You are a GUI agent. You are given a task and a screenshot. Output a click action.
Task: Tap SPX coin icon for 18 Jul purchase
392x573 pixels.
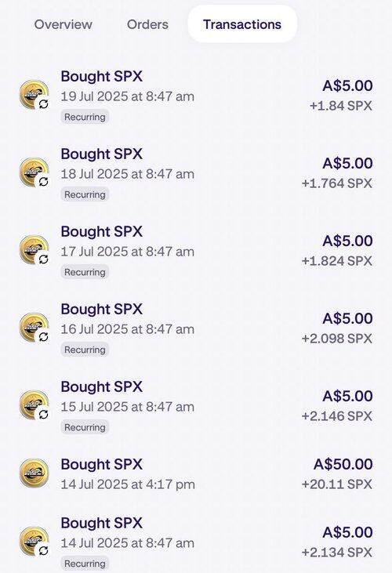click(34, 172)
